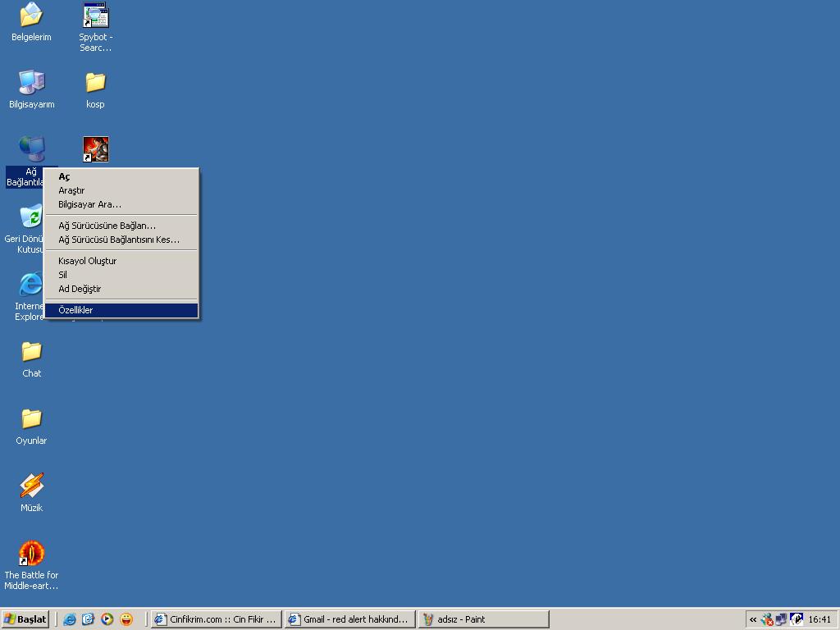
Task: Select the red game shortcut icon below kosp
Action: click(96, 149)
